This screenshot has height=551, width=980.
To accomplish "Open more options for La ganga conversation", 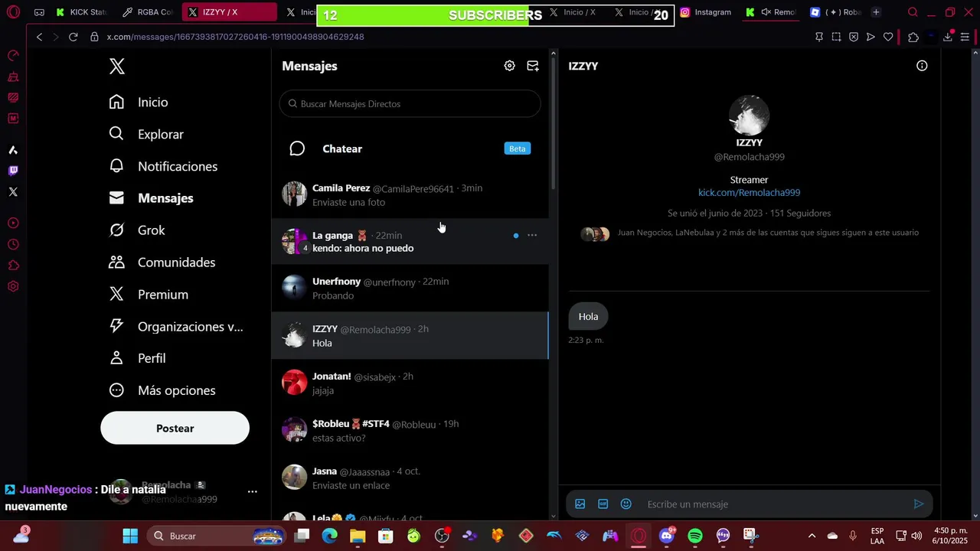I will [532, 235].
